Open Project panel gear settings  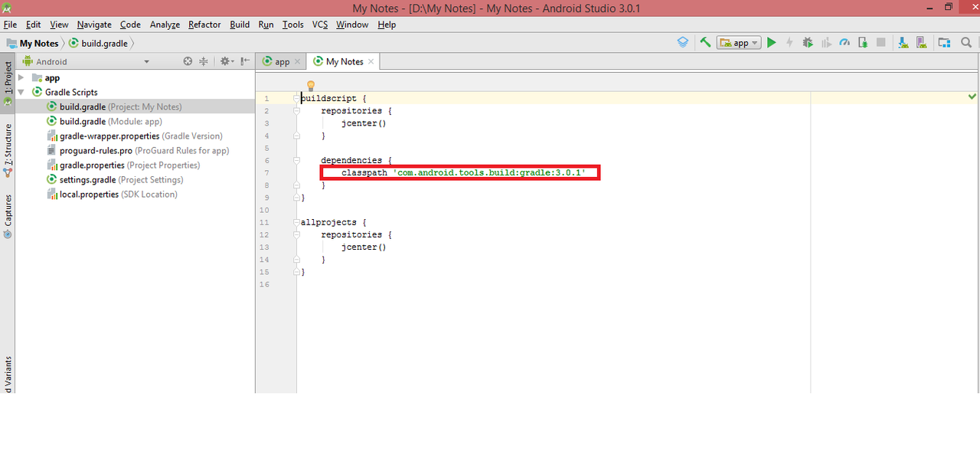226,61
